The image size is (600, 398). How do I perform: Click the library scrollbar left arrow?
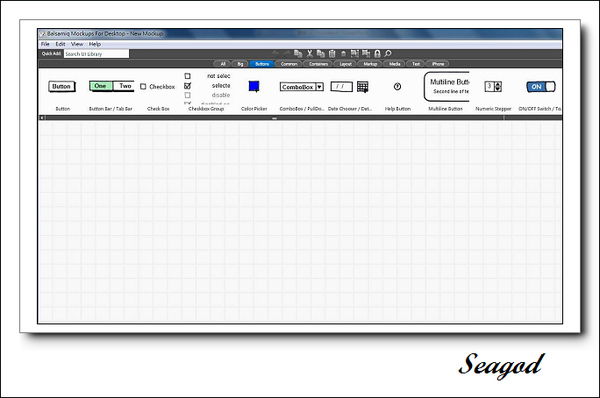(42, 118)
